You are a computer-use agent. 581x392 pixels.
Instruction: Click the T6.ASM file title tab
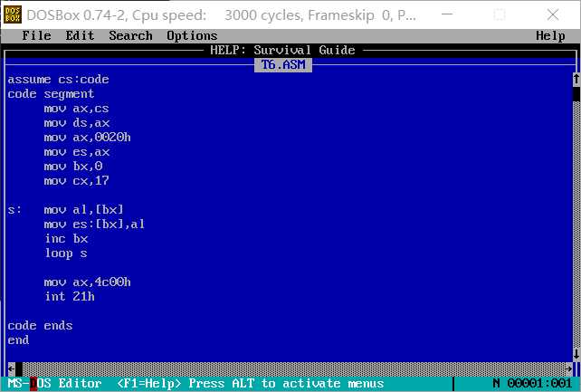tap(283, 65)
